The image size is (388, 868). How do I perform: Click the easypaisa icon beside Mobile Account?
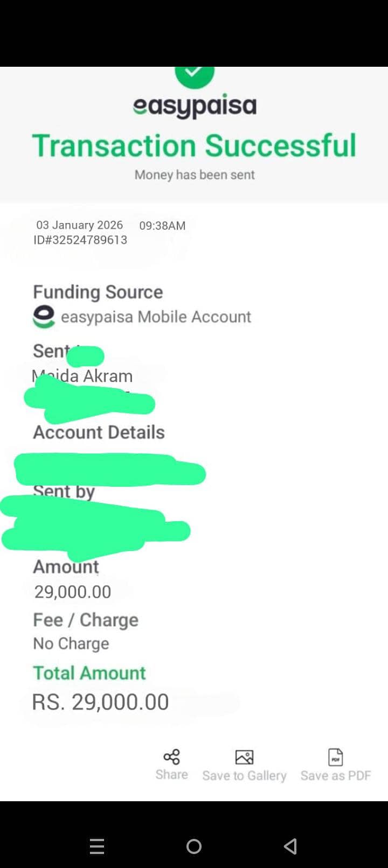point(44,317)
